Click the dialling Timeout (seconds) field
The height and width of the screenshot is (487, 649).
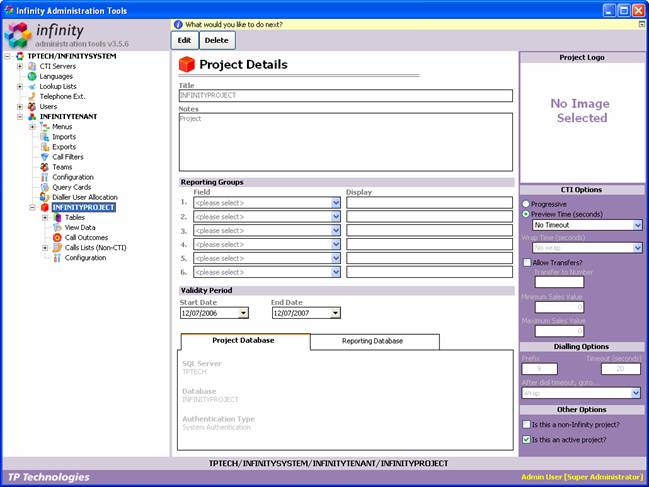pos(620,369)
